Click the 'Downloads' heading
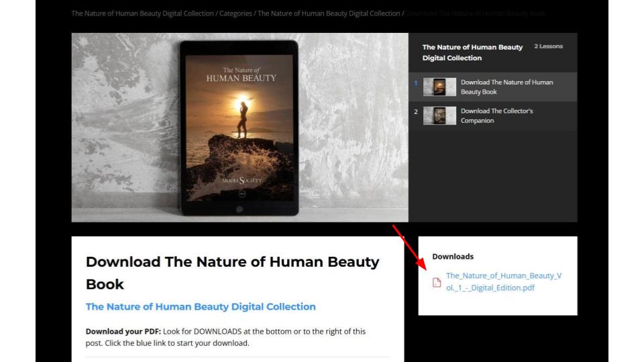The height and width of the screenshot is (362, 644). pos(453,257)
